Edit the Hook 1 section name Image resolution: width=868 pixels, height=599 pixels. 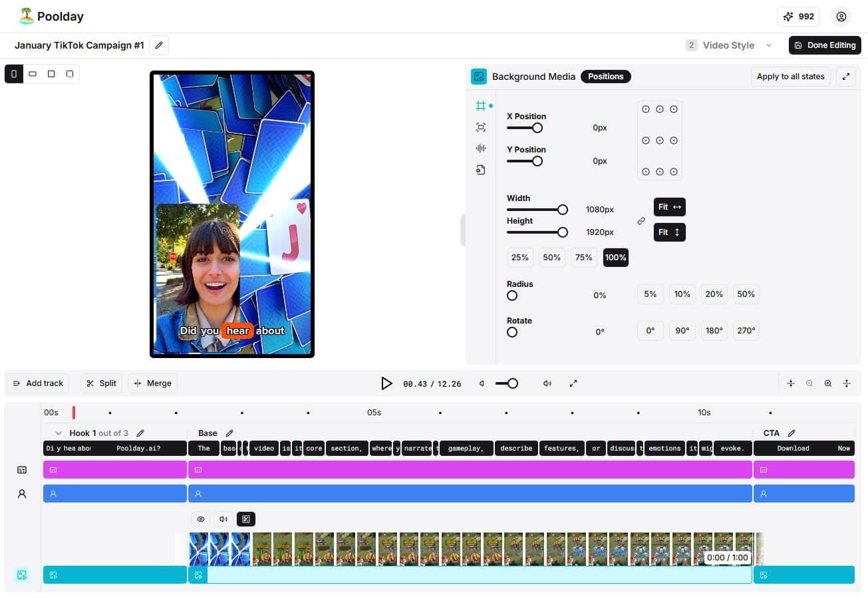tap(140, 433)
